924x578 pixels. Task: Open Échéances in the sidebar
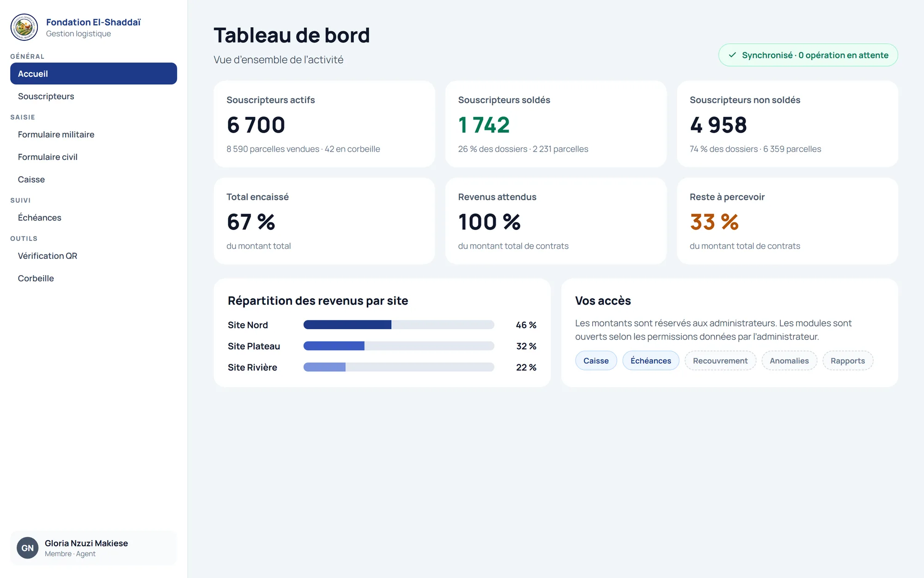click(93, 217)
